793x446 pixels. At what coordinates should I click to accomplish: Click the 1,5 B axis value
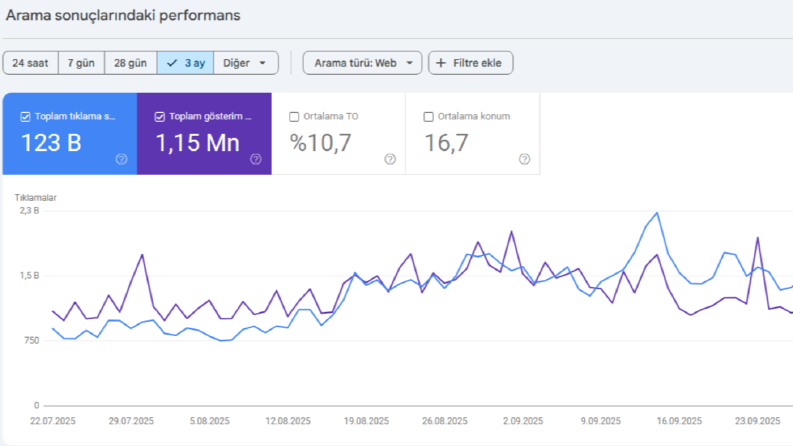pos(29,276)
